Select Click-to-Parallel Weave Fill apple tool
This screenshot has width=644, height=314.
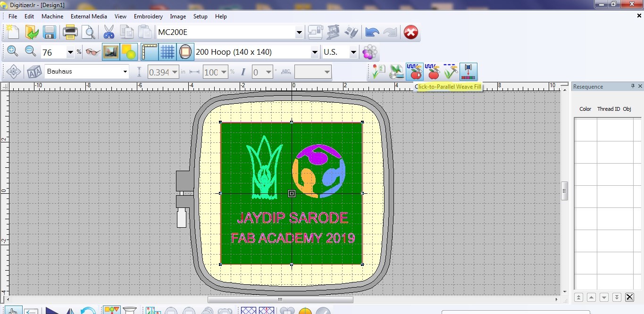click(415, 72)
